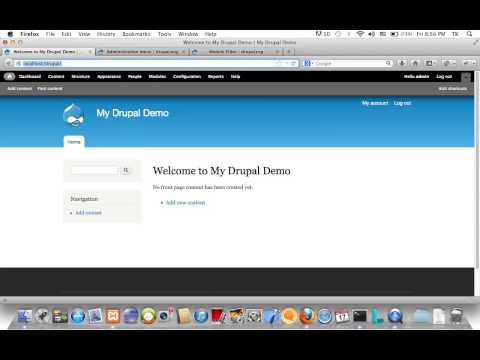This screenshot has width=480, height=360.
Task: Open a new browser tab with plus
Action: [289, 52]
